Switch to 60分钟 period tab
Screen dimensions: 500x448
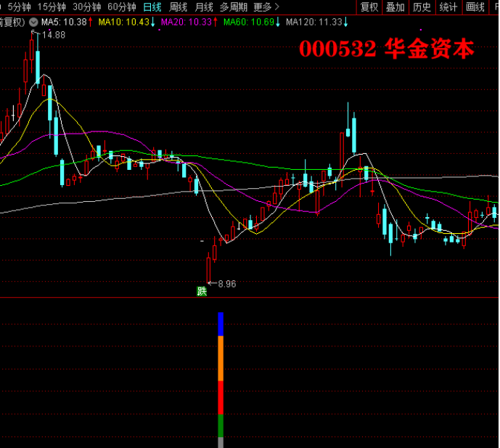pos(122,7)
